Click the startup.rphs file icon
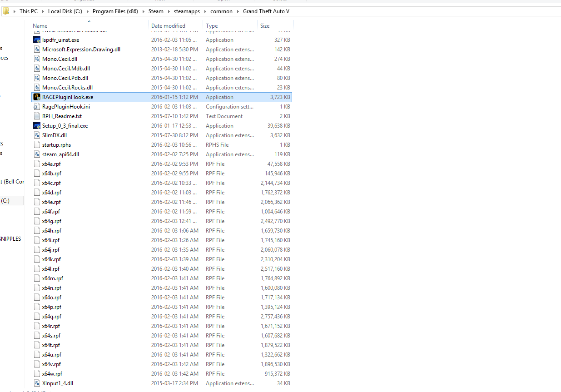 37,145
